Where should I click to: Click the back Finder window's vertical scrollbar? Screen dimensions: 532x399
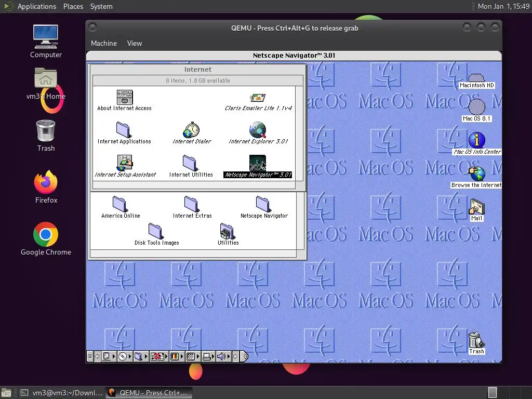point(301,221)
